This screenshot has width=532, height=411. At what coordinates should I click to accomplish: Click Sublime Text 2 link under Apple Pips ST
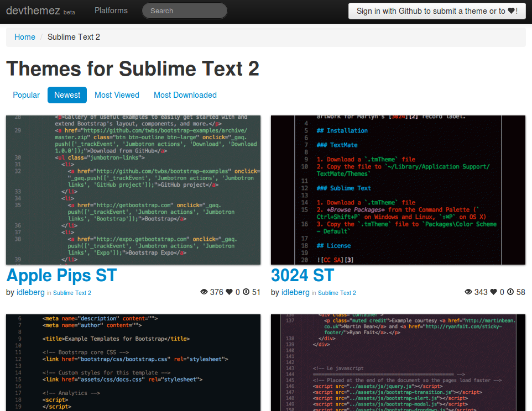click(72, 293)
